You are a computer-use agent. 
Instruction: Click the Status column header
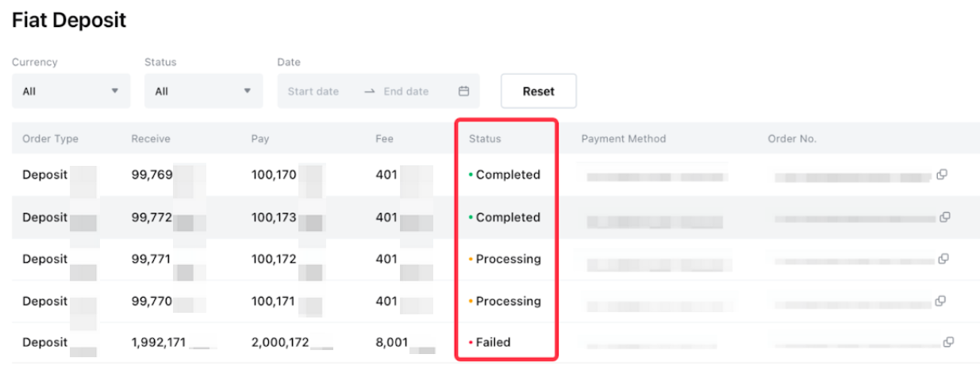coord(485,139)
